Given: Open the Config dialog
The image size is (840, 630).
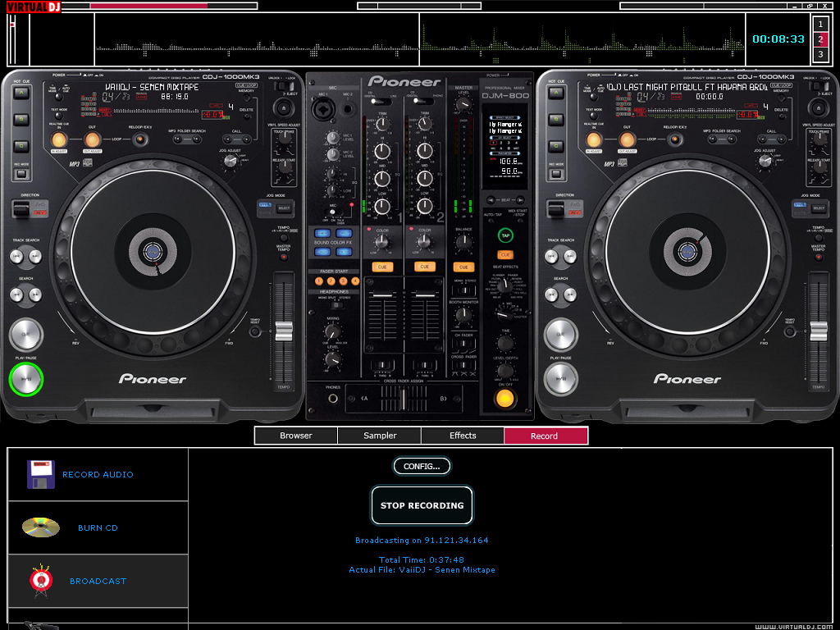Looking at the screenshot, I should [422, 466].
